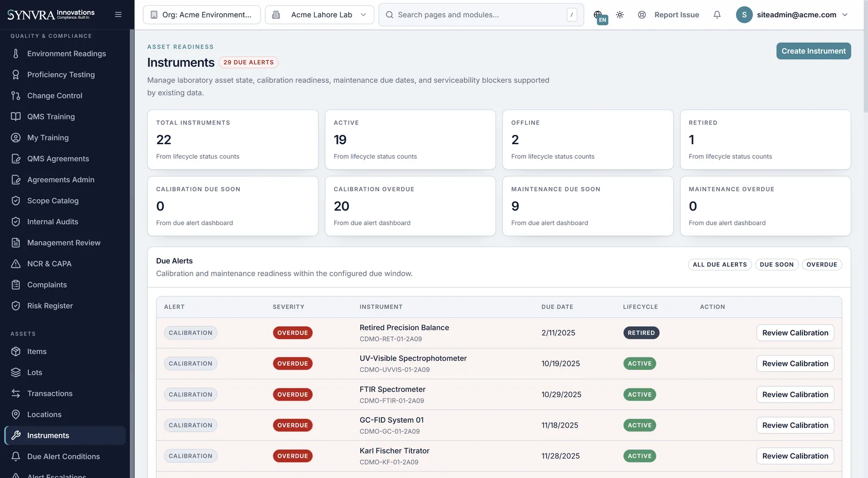Click the My Training user icon

[16, 138]
